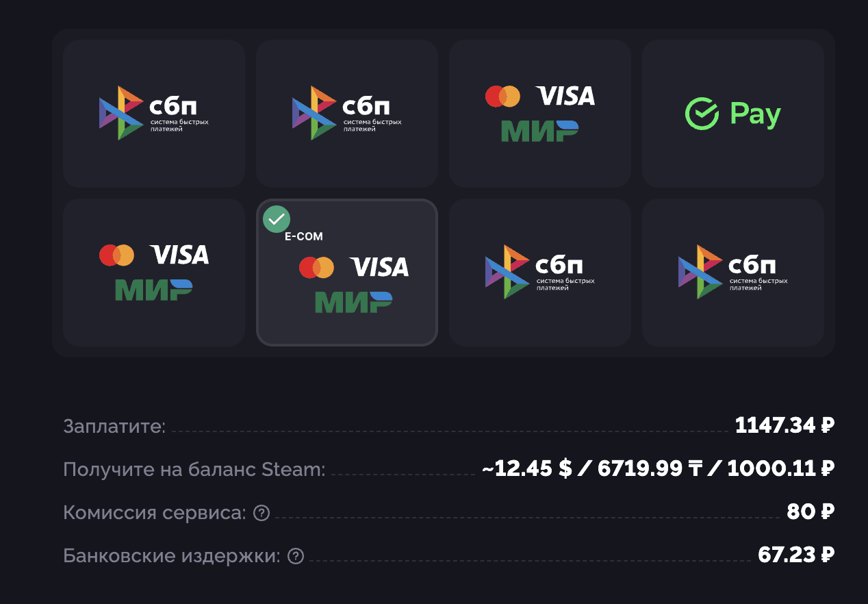Screen dimensions: 868x604
Task: Select the top-row Mastercard Visa MIR tile
Action: pyautogui.click(x=539, y=114)
